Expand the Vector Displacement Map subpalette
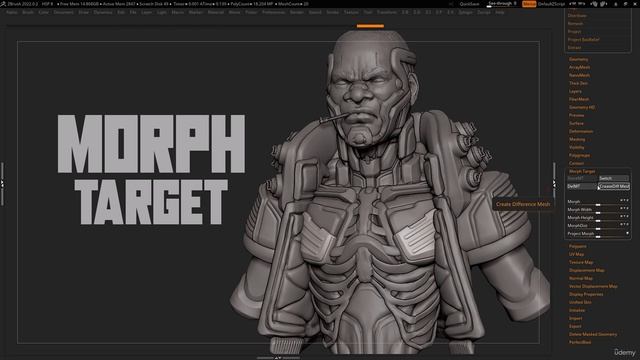Viewport: 640px width, 360px height. click(x=593, y=287)
